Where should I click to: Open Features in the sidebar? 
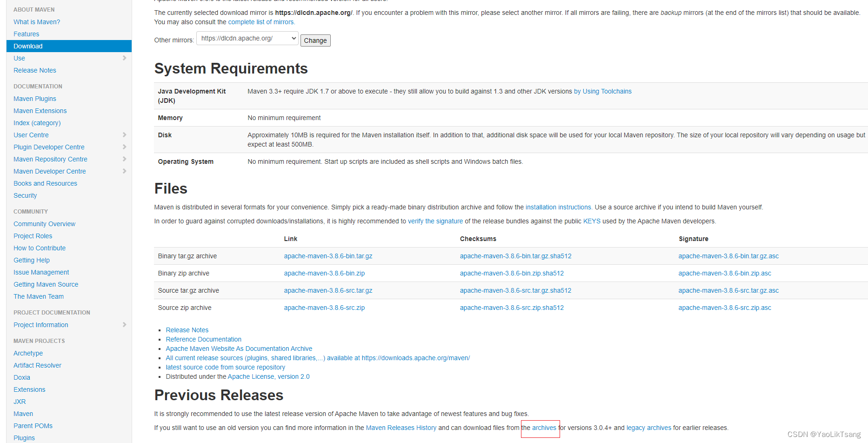coord(27,34)
